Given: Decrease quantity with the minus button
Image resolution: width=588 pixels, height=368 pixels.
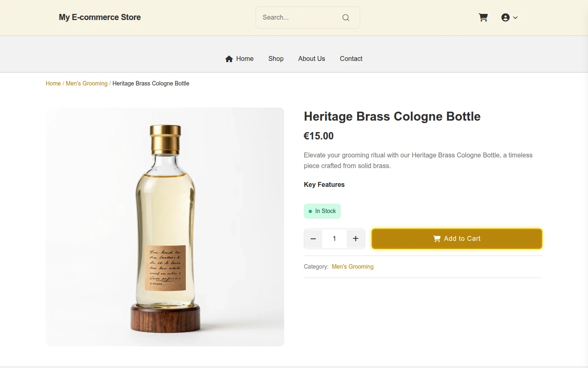Looking at the screenshot, I should (313, 239).
